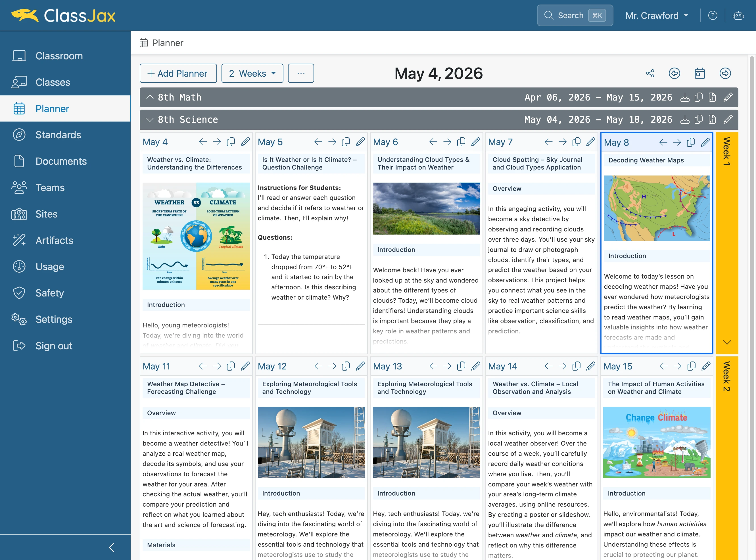
Task: Open the more options ellipsis menu
Action: [301, 73]
